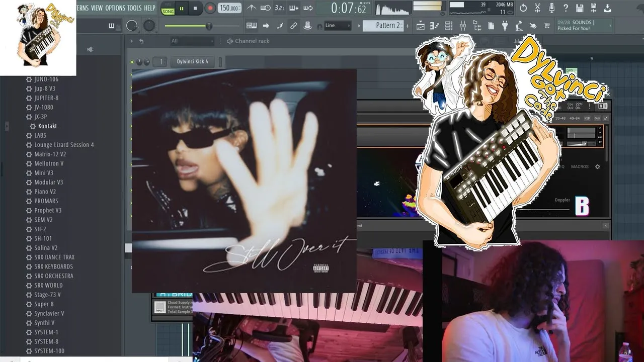This screenshot has width=644, height=362.
Task: Toggle typing keyboard to piano
Action: point(252,26)
